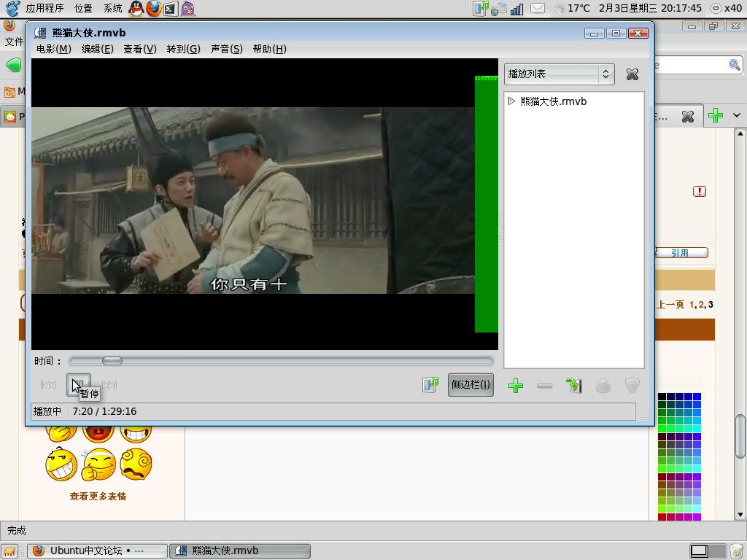Open the 系统 panel menu
747x560 pixels.
pyautogui.click(x=113, y=8)
